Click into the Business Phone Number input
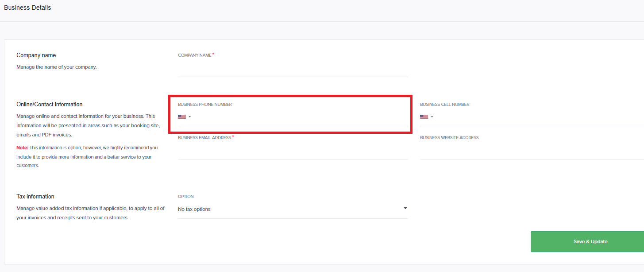The height and width of the screenshot is (272, 644). click(301, 117)
